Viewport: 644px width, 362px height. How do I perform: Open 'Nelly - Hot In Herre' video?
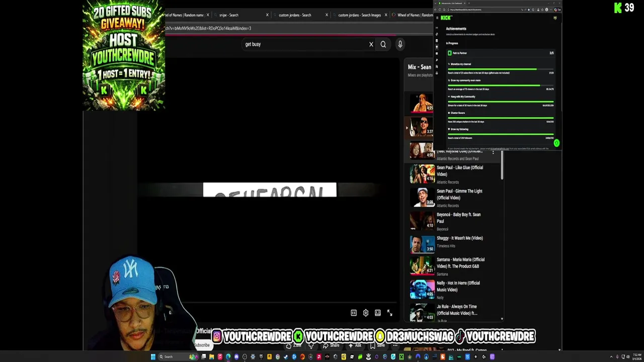458,286
